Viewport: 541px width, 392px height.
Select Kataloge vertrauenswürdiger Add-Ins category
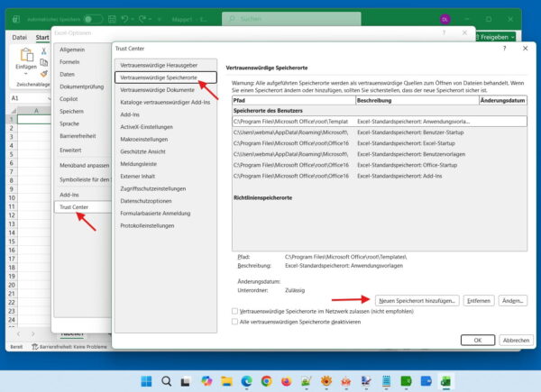166,103
